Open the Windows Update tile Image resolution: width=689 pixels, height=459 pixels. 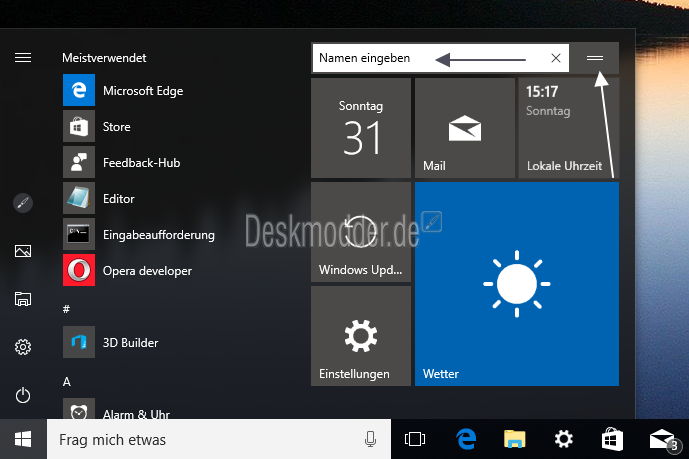click(x=361, y=232)
